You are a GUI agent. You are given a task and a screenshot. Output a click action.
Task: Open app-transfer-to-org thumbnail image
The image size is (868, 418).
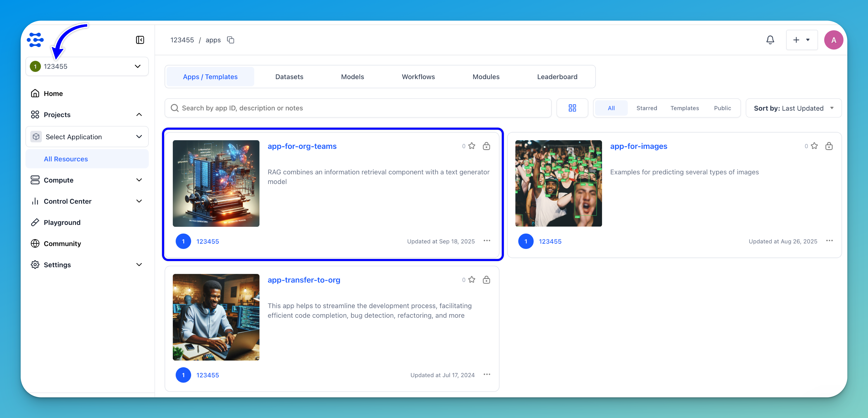coord(216,317)
